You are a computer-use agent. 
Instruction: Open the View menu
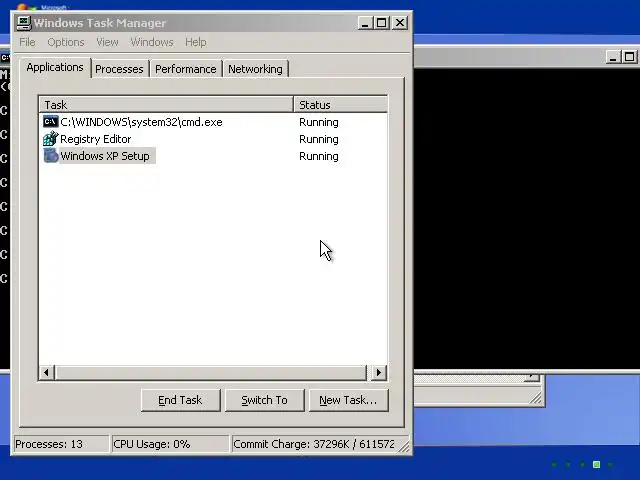click(107, 42)
